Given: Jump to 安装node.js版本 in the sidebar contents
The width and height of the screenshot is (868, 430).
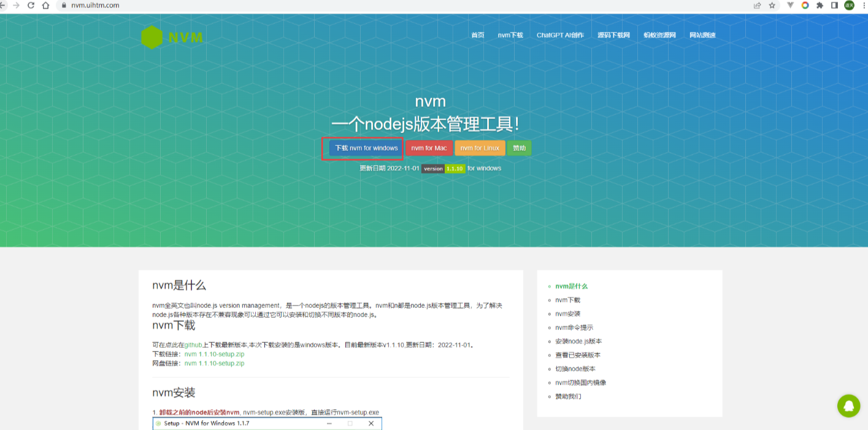Looking at the screenshot, I should 578,342.
